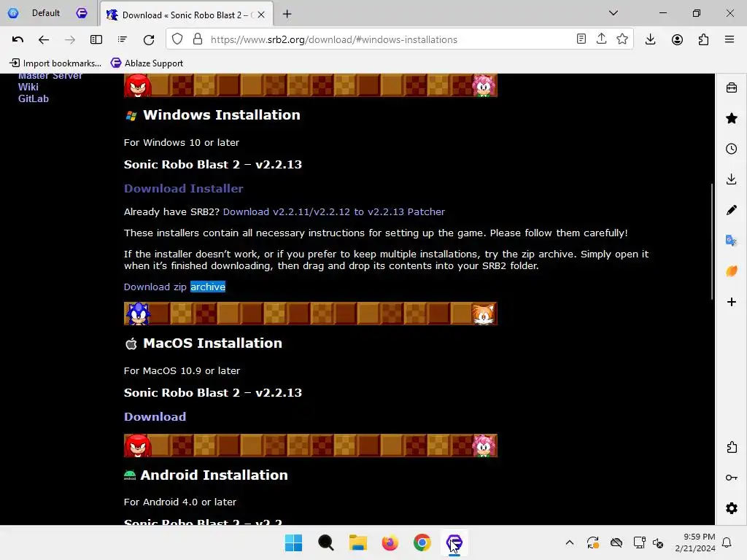747x560 pixels.
Task: Download the v2.2.13 Patcher link
Action: click(333, 211)
